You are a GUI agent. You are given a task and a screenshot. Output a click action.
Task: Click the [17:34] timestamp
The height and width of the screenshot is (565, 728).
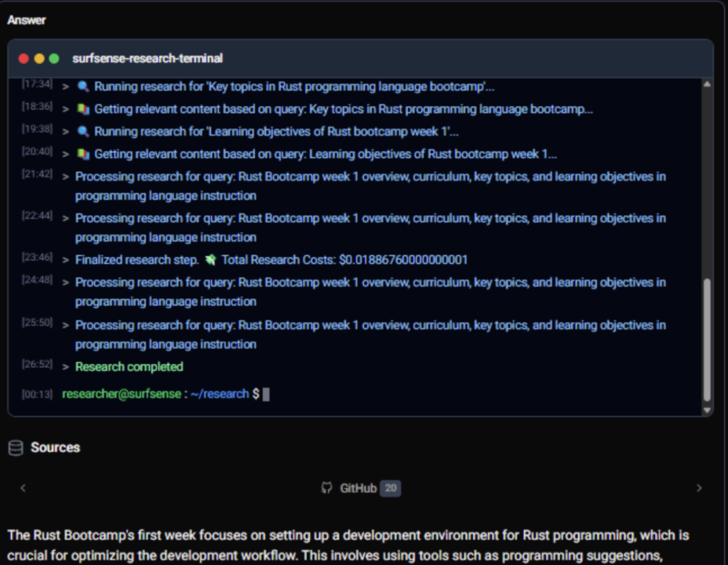click(37, 84)
